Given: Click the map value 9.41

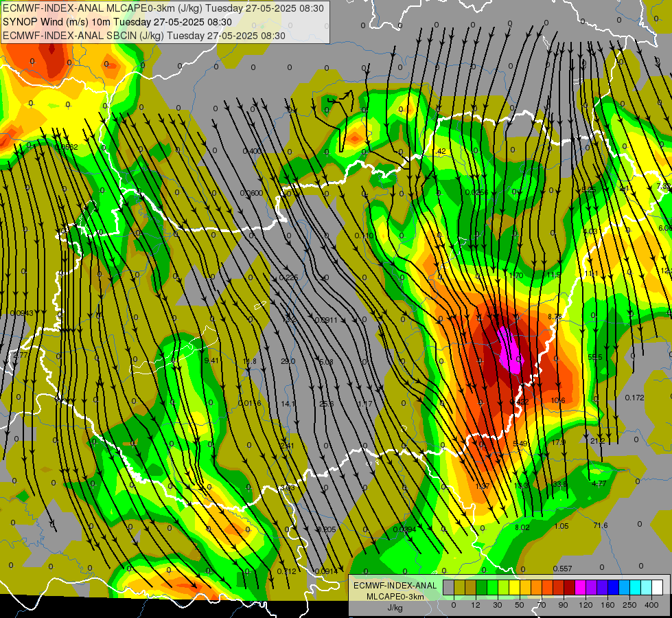Looking at the screenshot, I should (211, 360).
